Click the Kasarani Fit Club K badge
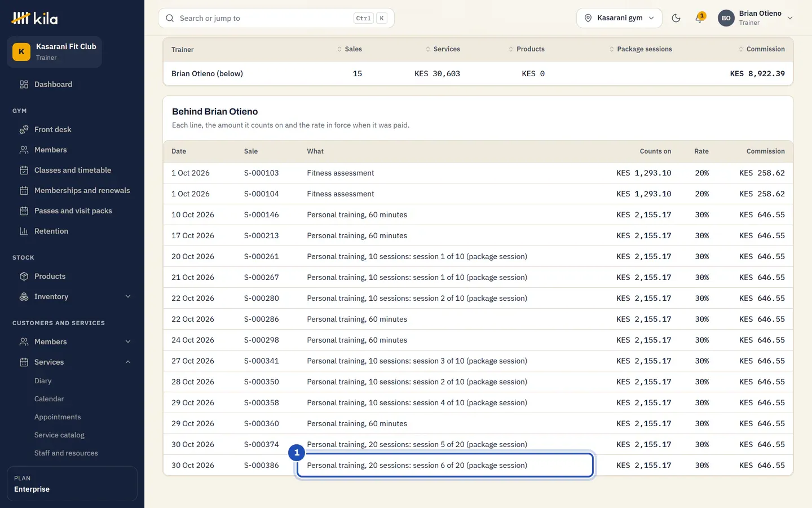Viewport: 812px width, 508px height. pyautogui.click(x=21, y=52)
